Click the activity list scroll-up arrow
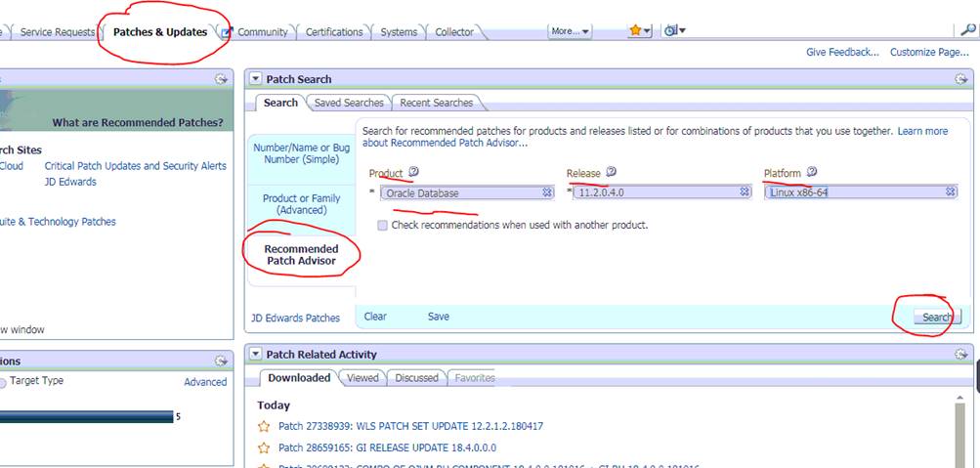 click(961, 398)
